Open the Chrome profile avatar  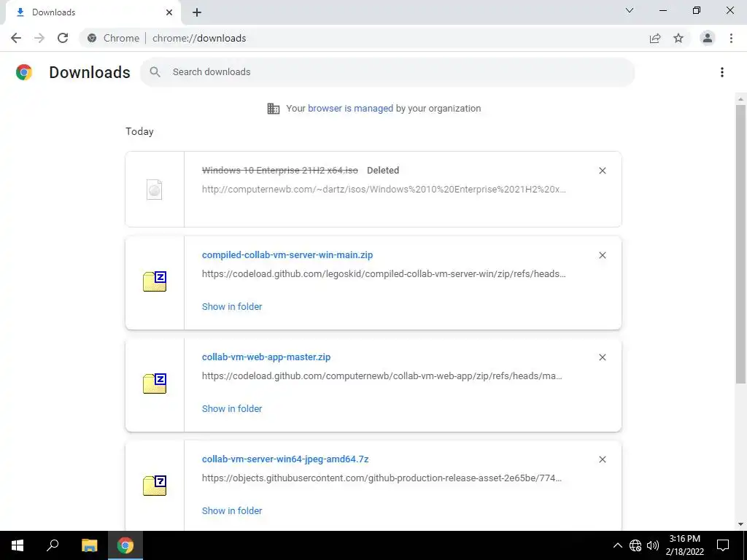click(708, 38)
